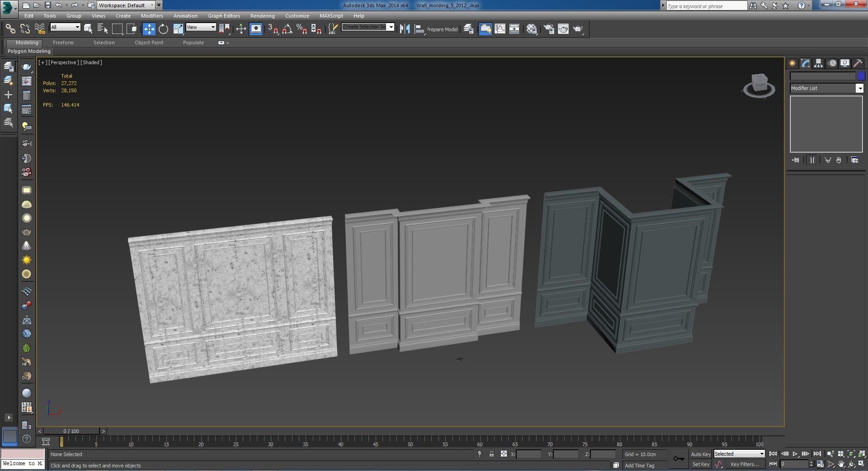Toggle 3D Snaps
Image resolution: width=868 pixels, height=471 pixels.
(x=273, y=29)
